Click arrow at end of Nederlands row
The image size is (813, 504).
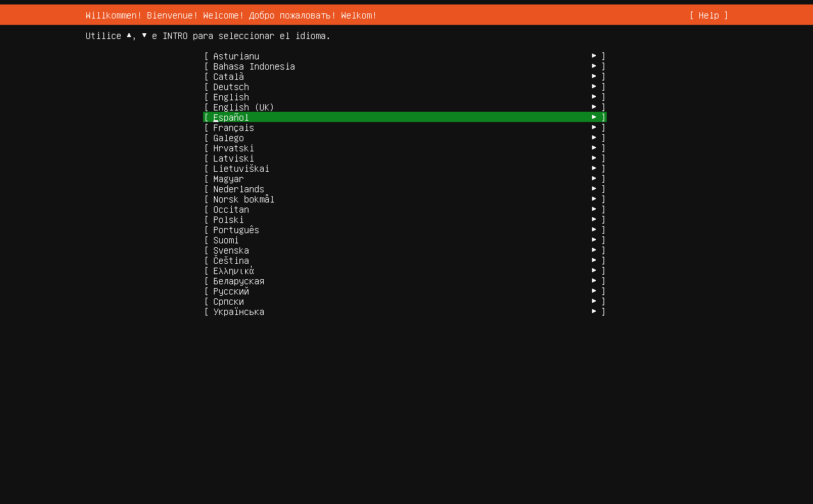coord(594,188)
